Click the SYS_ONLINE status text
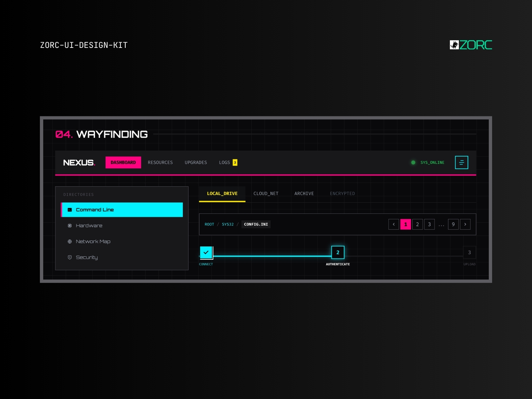 pos(432,163)
